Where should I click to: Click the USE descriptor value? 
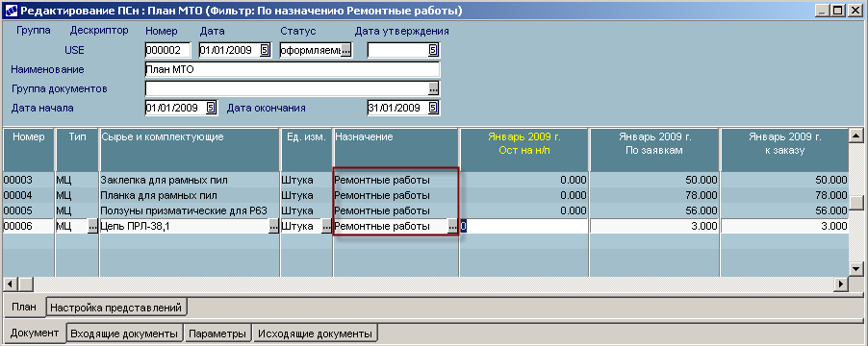click(x=75, y=50)
